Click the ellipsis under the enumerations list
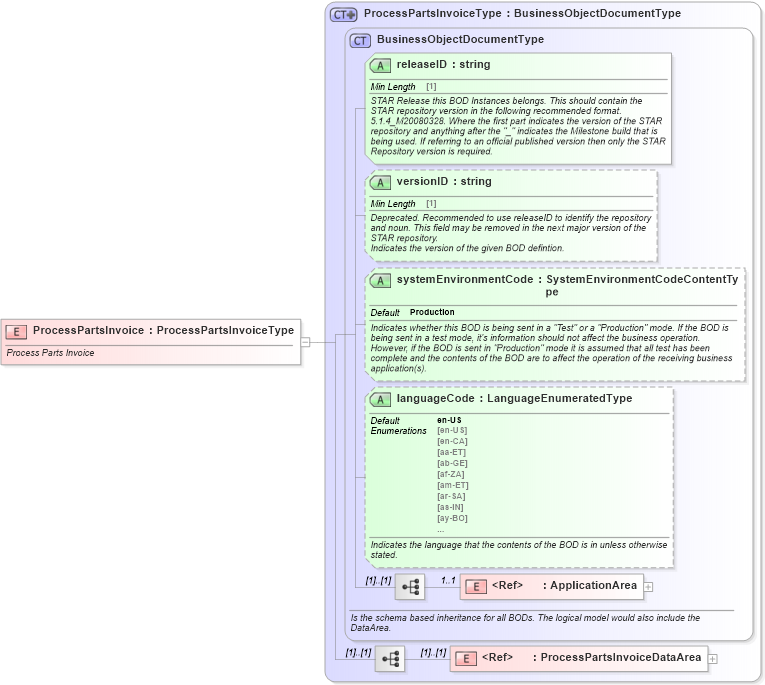Image resolution: width=765 pixels, height=685 pixels. (x=441, y=530)
